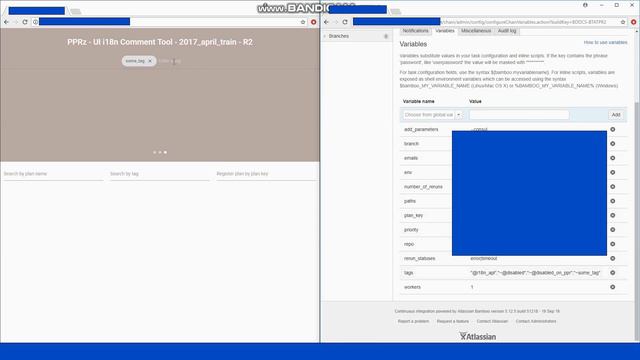Click the number_of_reruns variable name
Screen dimensions: 640x360
tap(423, 187)
